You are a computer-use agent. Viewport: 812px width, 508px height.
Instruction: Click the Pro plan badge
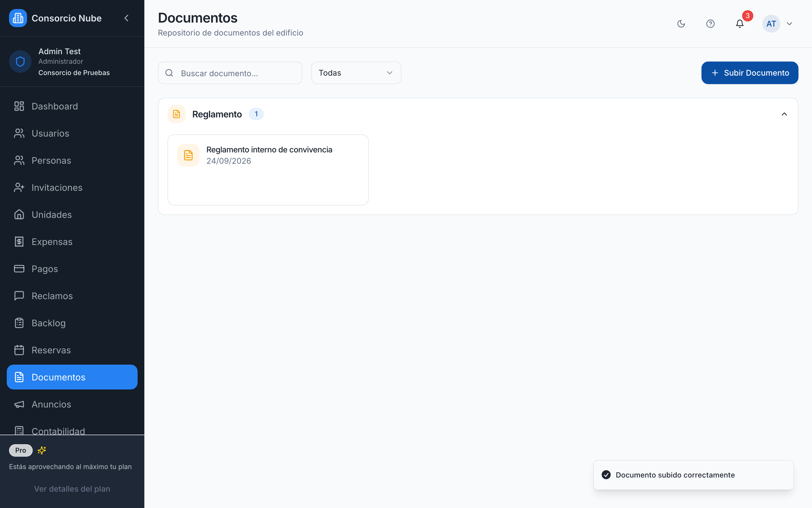(x=21, y=450)
